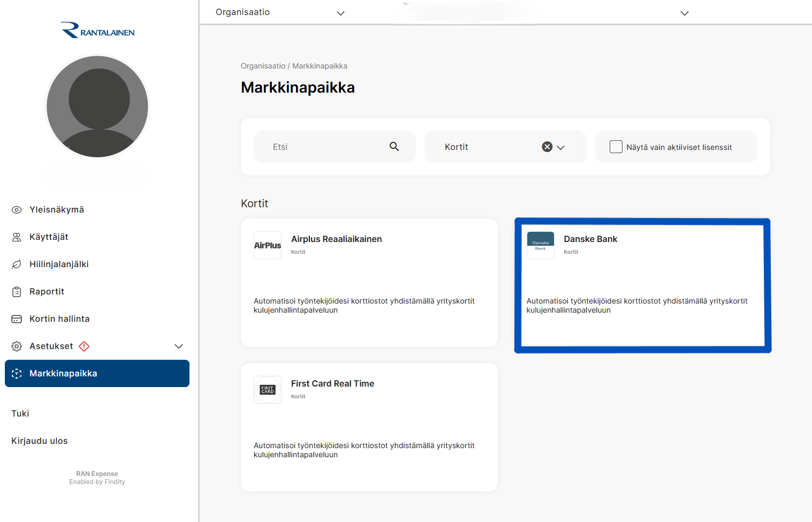The image size is (812, 522).
Task: Open the Organisaatio dropdown
Action: (x=280, y=12)
